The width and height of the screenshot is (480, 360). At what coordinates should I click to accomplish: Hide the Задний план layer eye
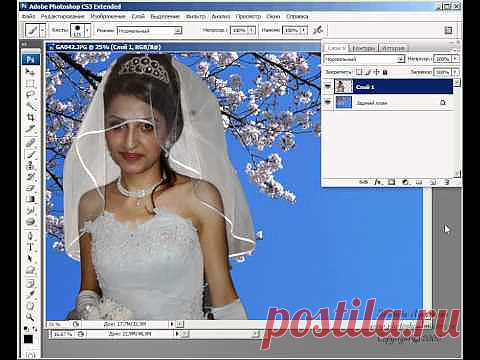(x=328, y=102)
